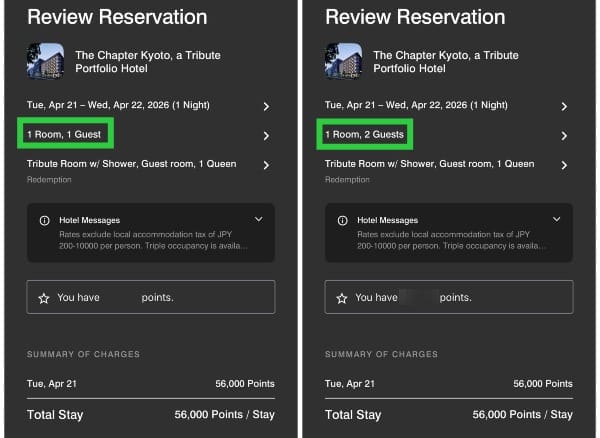
Task: Click '56,000 Points' nightly value in right panel
Action: click(543, 384)
